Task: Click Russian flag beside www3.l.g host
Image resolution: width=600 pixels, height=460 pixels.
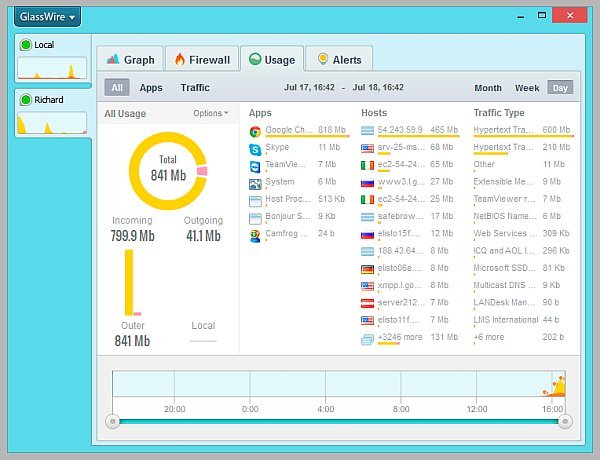Action: tap(367, 183)
